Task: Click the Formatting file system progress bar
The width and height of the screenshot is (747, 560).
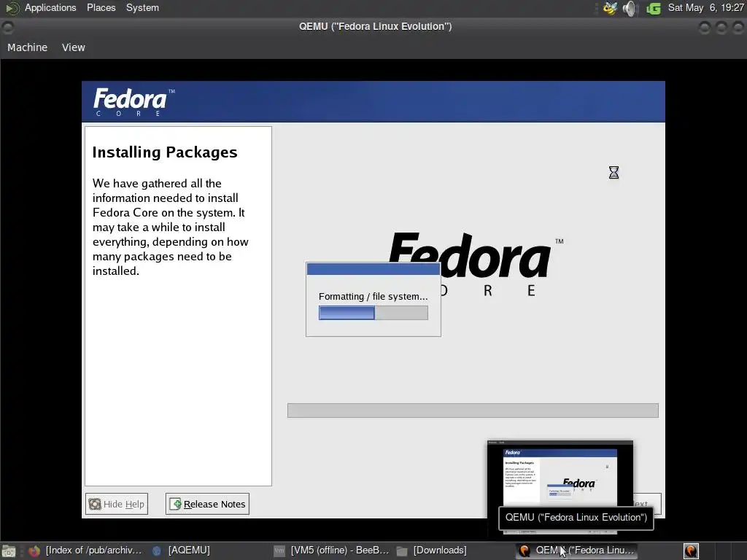Action: point(373,312)
